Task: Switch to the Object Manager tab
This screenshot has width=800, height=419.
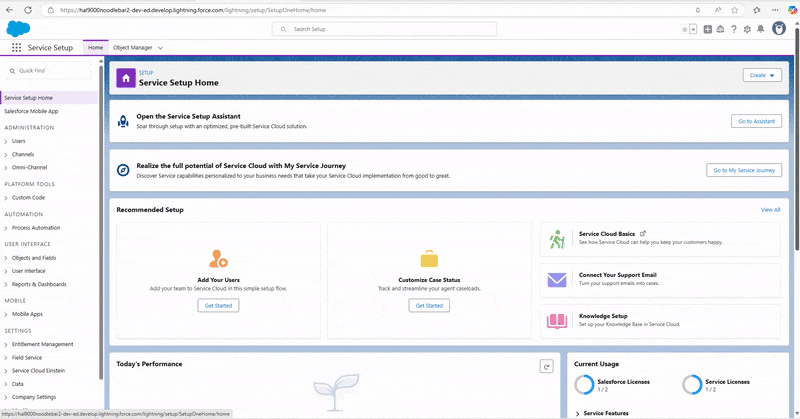Action: click(133, 47)
